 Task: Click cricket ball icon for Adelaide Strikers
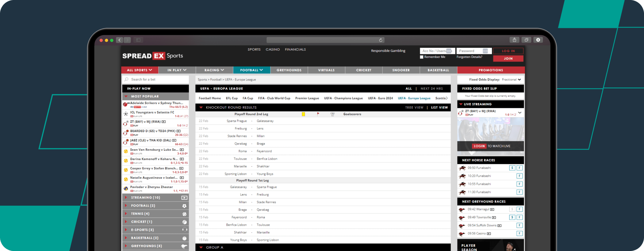pos(125,105)
